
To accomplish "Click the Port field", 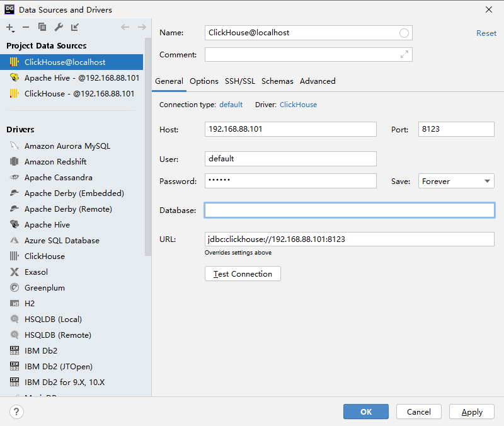I will (x=456, y=129).
